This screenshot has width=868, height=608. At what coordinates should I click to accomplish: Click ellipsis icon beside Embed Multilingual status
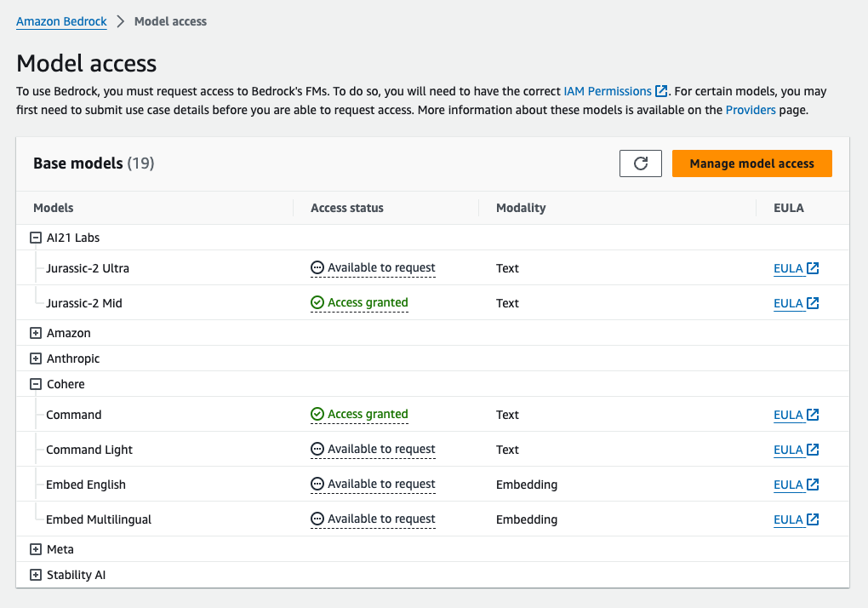[x=317, y=519]
